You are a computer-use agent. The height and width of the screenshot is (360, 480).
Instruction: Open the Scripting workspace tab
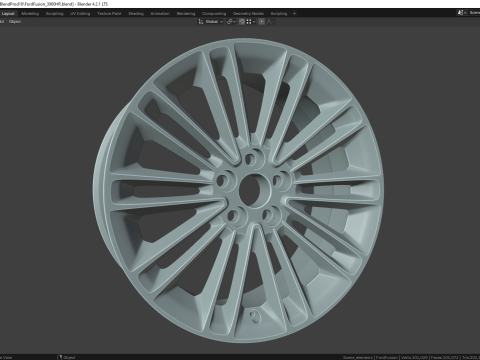point(279,14)
